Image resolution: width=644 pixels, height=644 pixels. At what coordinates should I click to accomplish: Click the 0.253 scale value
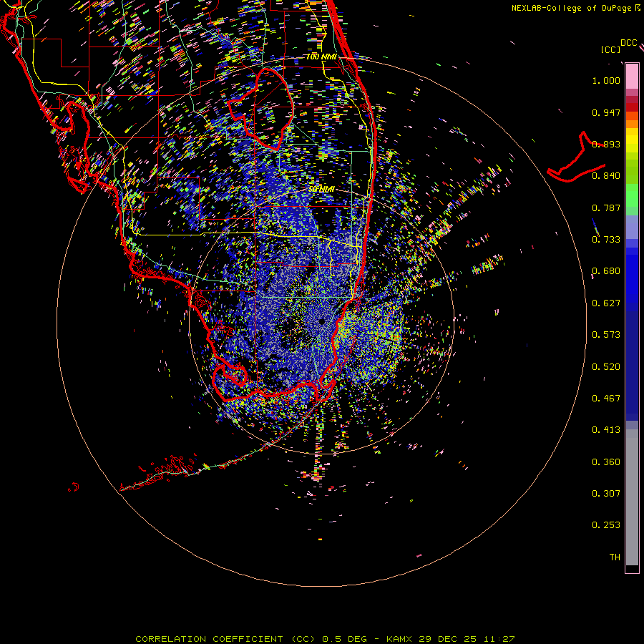606,525
